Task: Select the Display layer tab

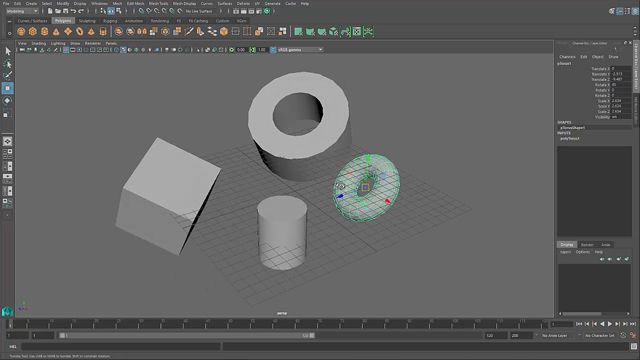Action: coord(567,244)
